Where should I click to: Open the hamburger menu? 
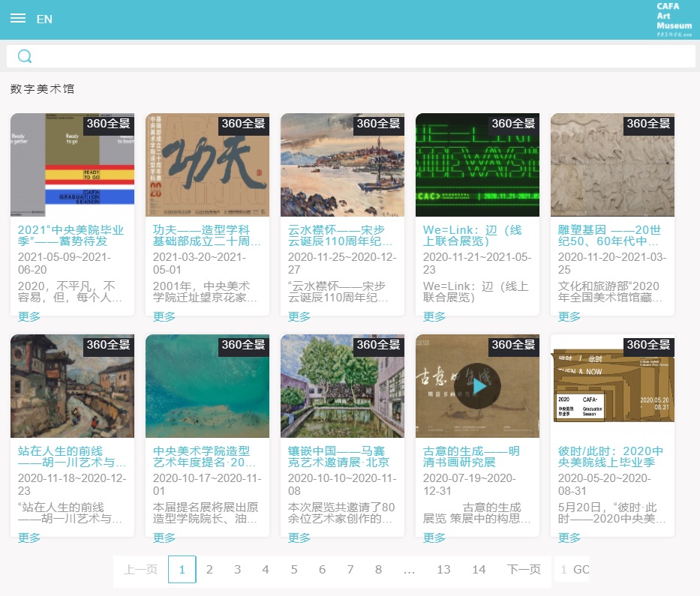point(18,18)
